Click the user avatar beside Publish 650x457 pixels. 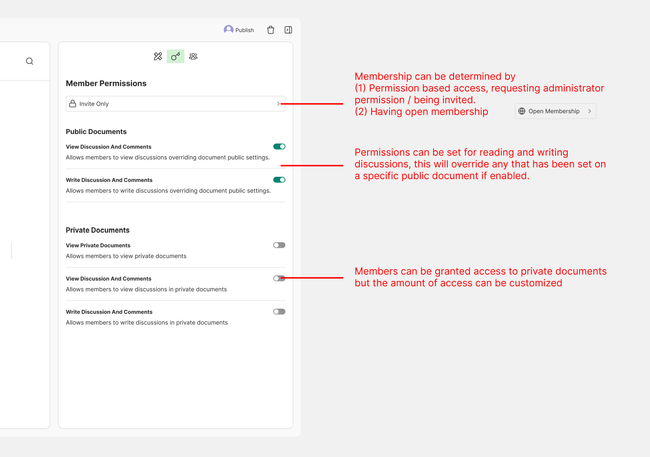[228, 30]
